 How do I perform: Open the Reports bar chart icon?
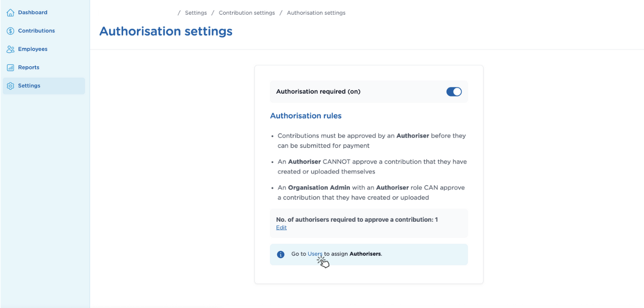click(10, 67)
